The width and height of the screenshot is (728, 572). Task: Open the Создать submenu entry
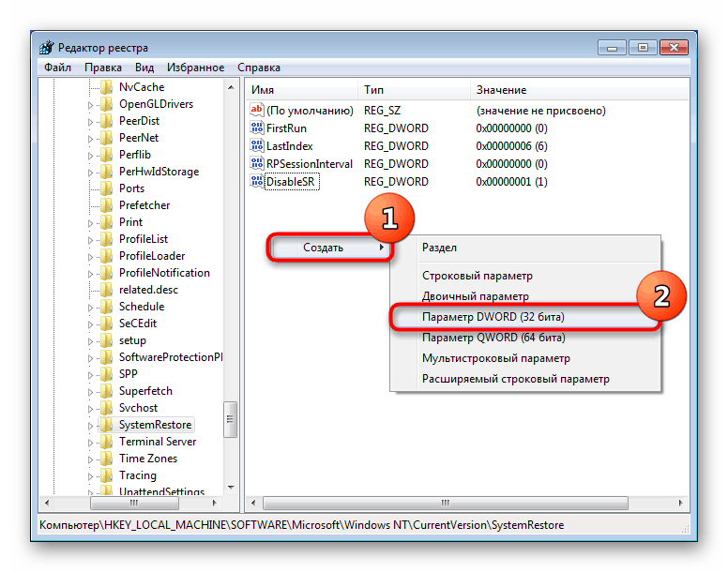[330, 248]
